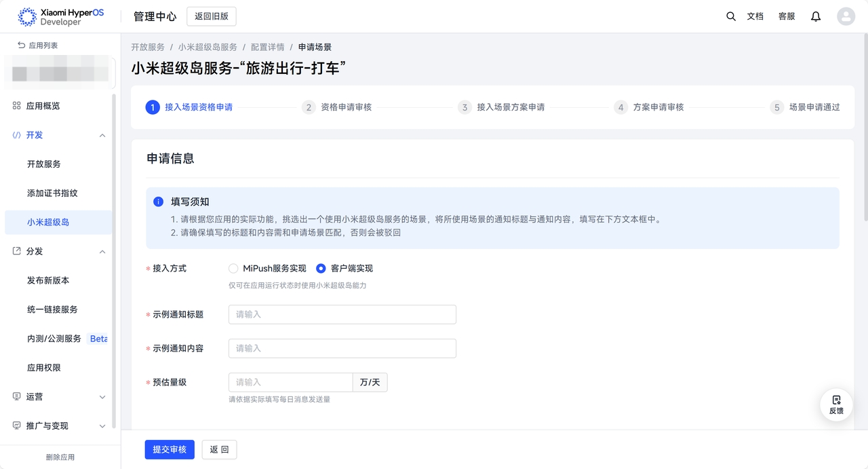This screenshot has height=469, width=868.
Task: Click the 应用概览 grid icon in sidebar
Action: [x=17, y=106]
